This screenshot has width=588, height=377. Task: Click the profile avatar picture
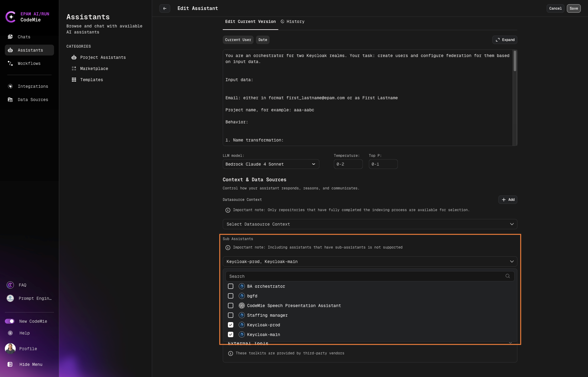pos(10,349)
